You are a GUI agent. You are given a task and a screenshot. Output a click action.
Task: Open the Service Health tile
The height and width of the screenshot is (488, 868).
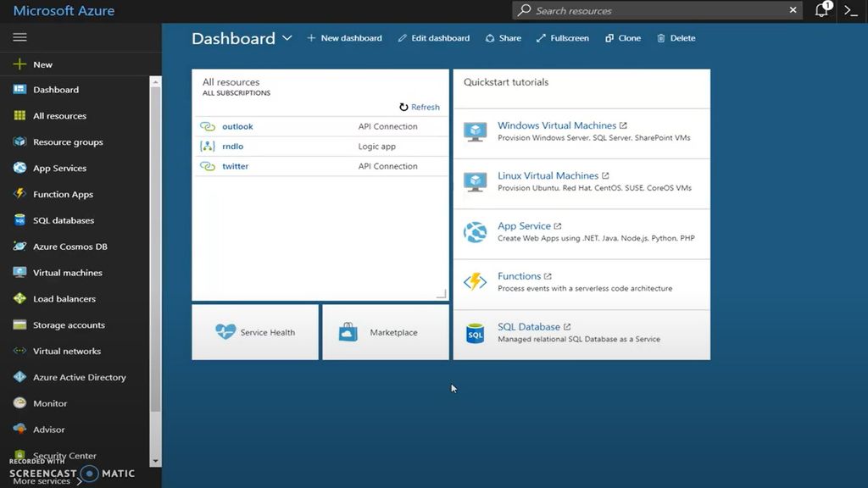tap(254, 332)
